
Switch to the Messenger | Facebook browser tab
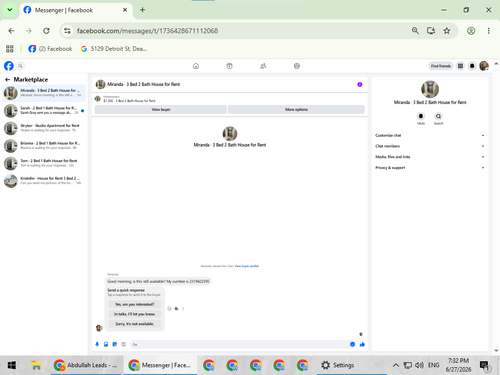tap(76, 10)
